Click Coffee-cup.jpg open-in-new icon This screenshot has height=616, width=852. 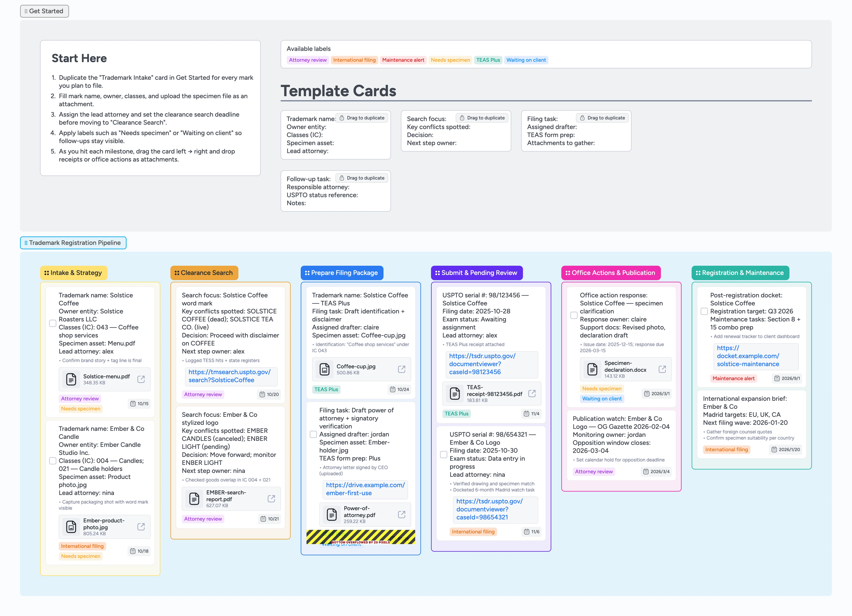[402, 369]
